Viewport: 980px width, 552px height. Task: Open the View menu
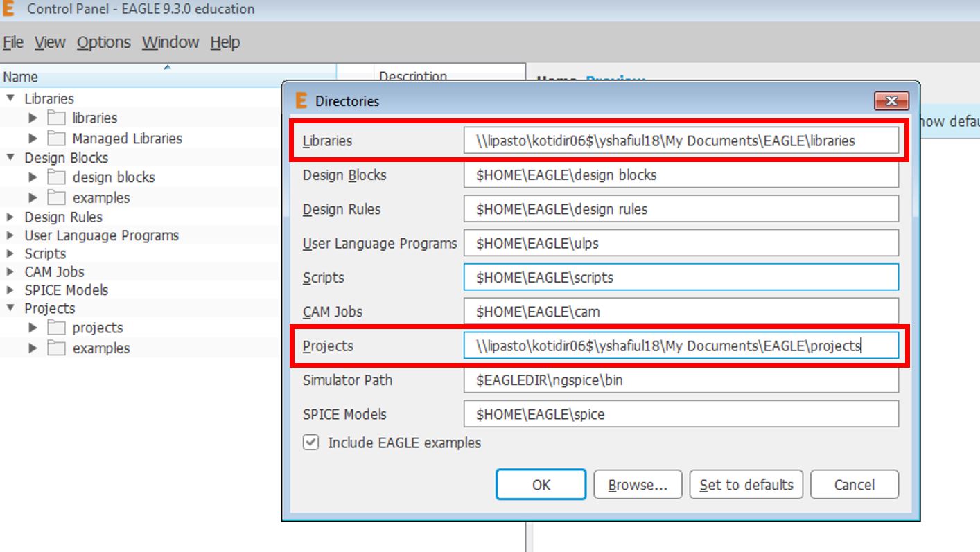[50, 42]
